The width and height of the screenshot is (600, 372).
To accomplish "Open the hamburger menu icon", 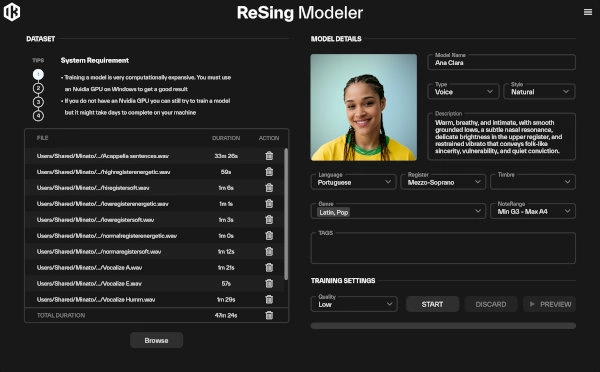I will coord(588,12).
